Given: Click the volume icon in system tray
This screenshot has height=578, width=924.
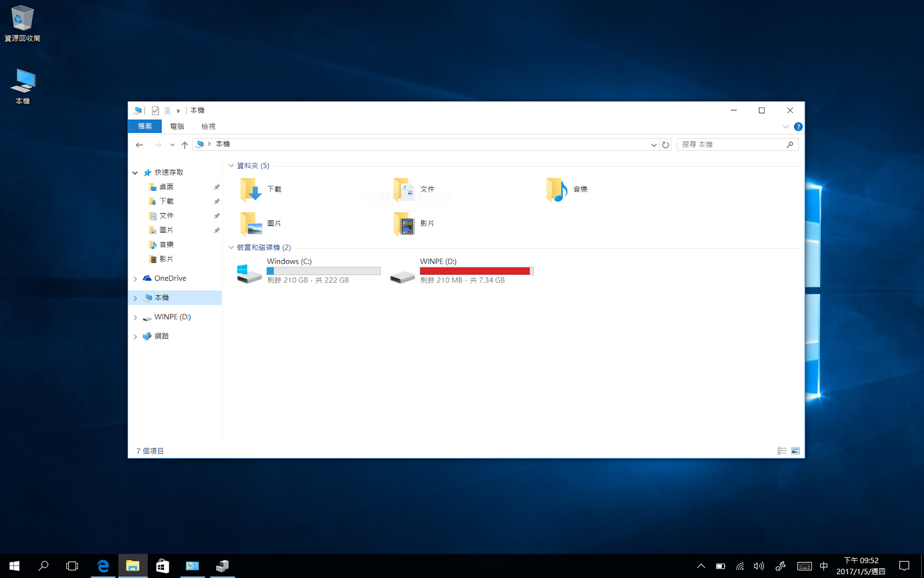Looking at the screenshot, I should coord(759,566).
